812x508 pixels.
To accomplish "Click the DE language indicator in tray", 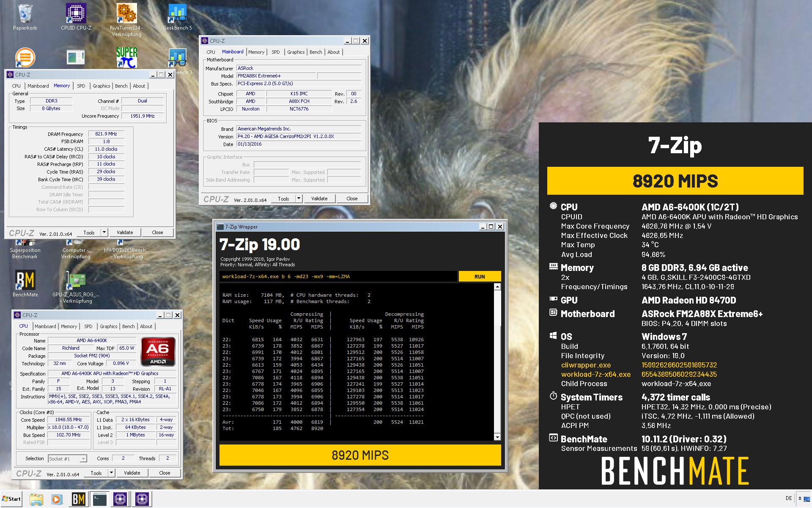I will coord(788,498).
